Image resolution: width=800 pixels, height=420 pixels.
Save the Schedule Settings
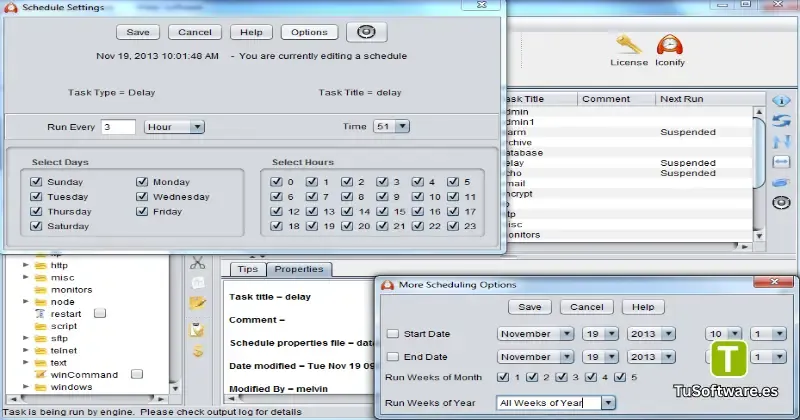tap(138, 32)
